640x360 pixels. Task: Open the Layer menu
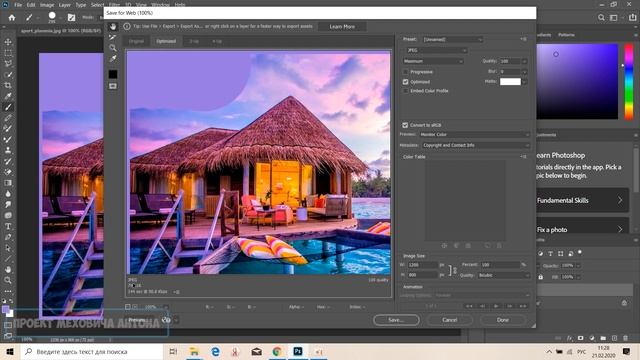click(x=65, y=5)
